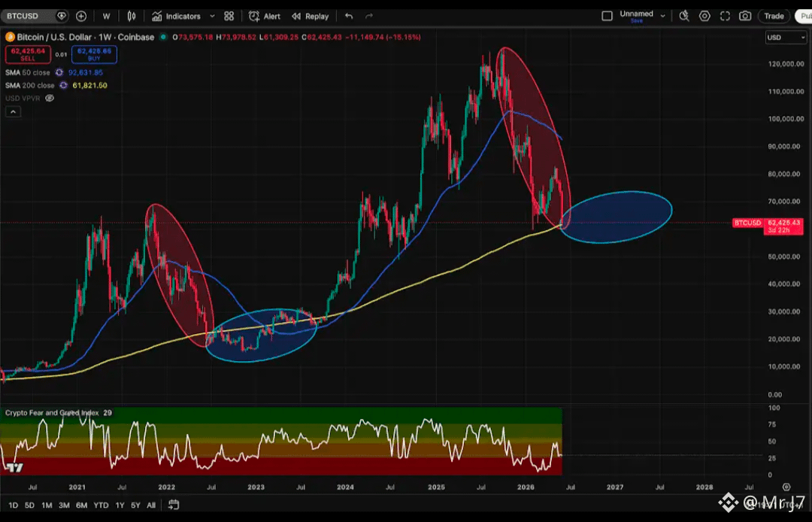Set range to YTD
Screen dimensions: 812x522
(x=101, y=505)
